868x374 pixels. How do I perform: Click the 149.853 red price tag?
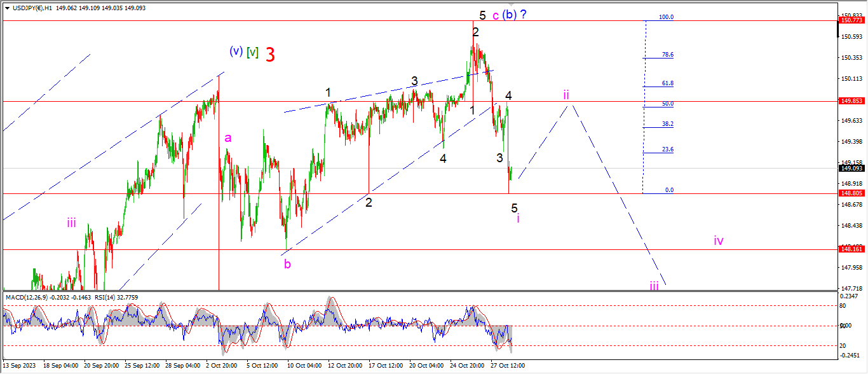852,101
